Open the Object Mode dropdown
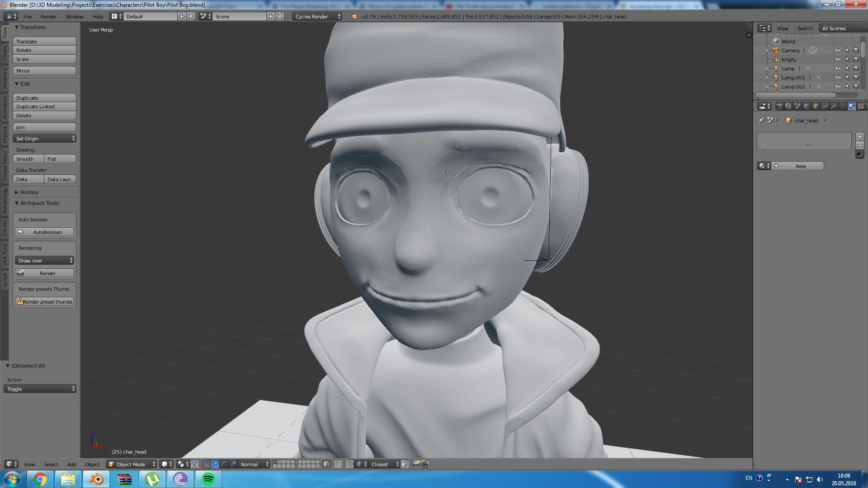The width and height of the screenshot is (868, 488). [x=131, y=464]
